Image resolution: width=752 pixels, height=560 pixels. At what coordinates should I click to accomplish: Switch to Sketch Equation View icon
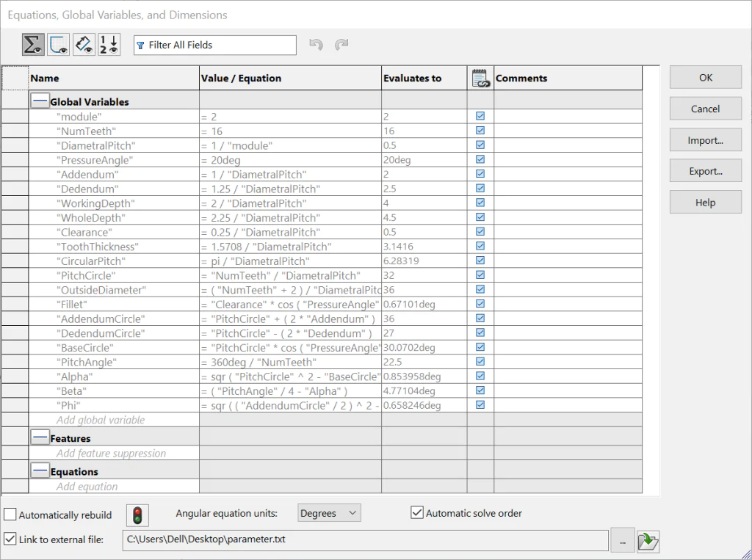point(59,45)
